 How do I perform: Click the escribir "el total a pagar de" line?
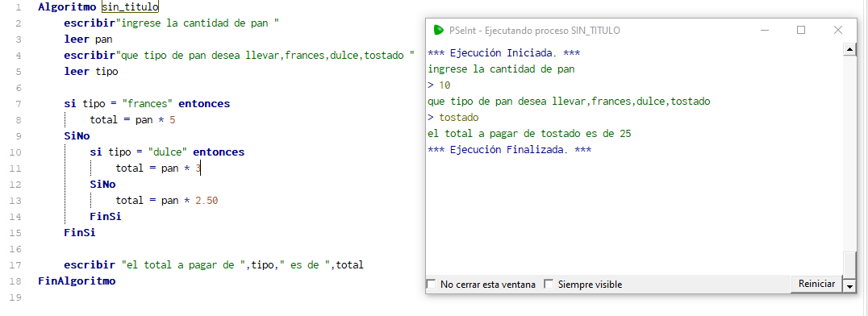[214, 264]
